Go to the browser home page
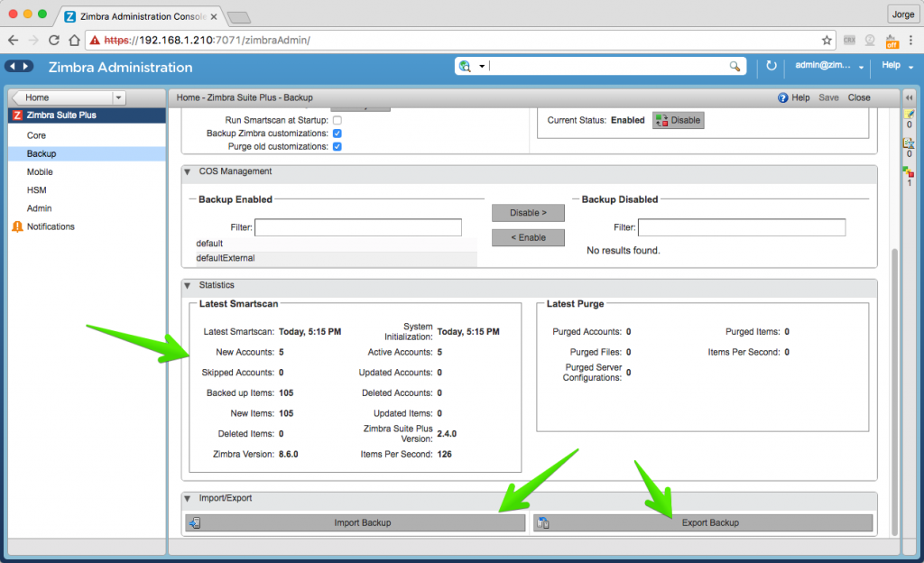Viewport: 924px width, 563px height. pyautogui.click(x=74, y=40)
